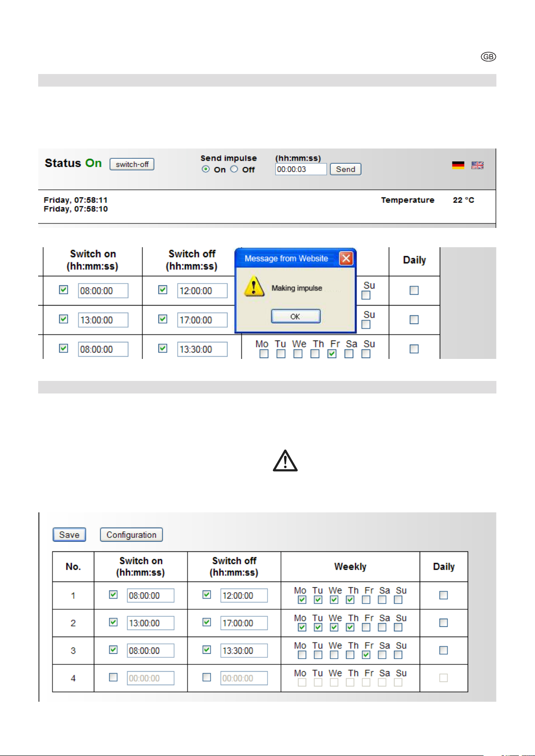Close the Message from Website dialog
Image resolution: width=535 pixels, height=756 pixels.
[346, 258]
